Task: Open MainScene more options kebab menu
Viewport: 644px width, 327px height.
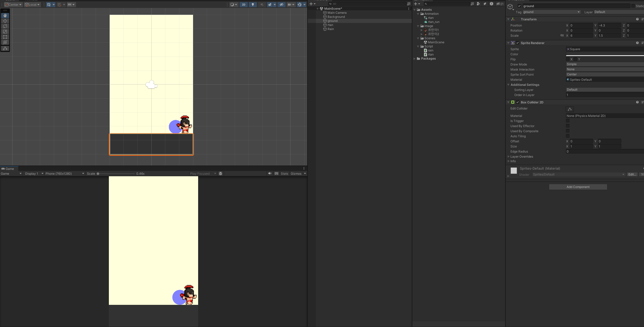Action: (x=409, y=9)
